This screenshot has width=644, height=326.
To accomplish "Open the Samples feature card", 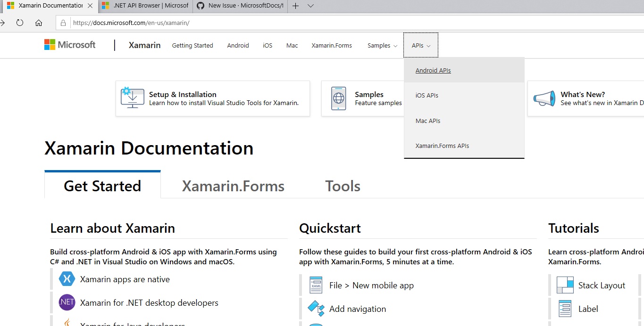I will tap(362, 98).
